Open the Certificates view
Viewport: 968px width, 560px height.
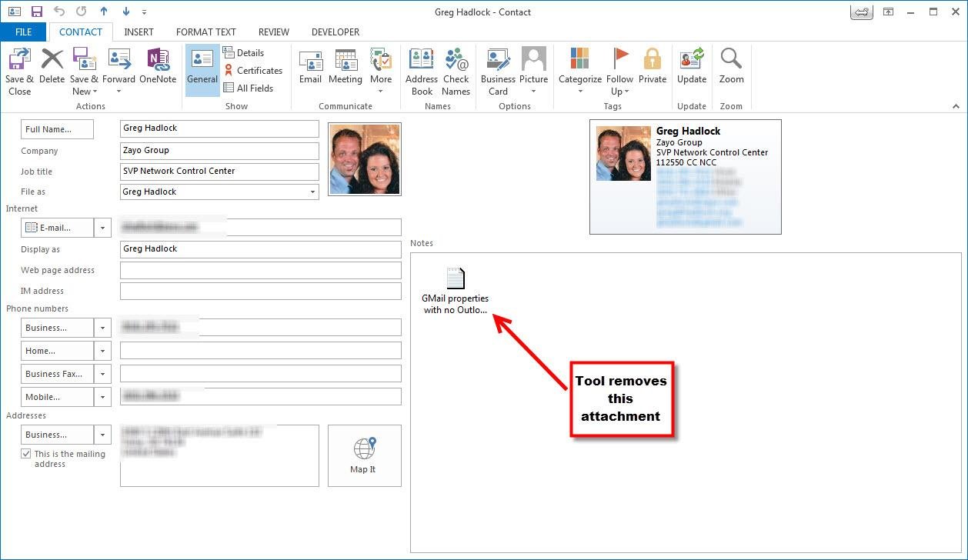(x=252, y=71)
